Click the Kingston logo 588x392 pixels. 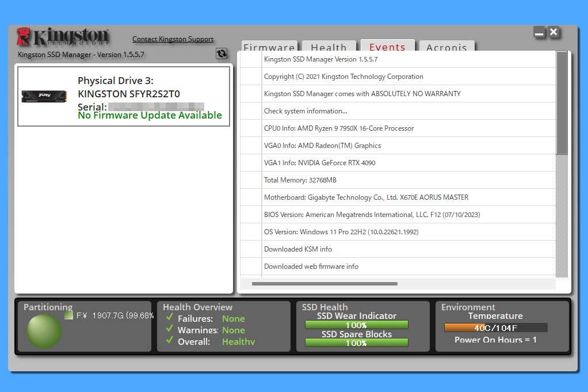pos(63,37)
